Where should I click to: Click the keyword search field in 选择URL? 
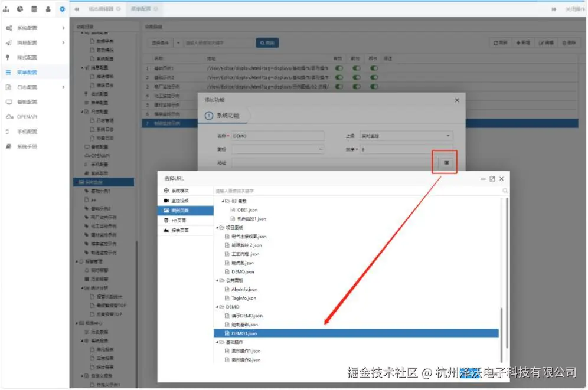[358, 191]
